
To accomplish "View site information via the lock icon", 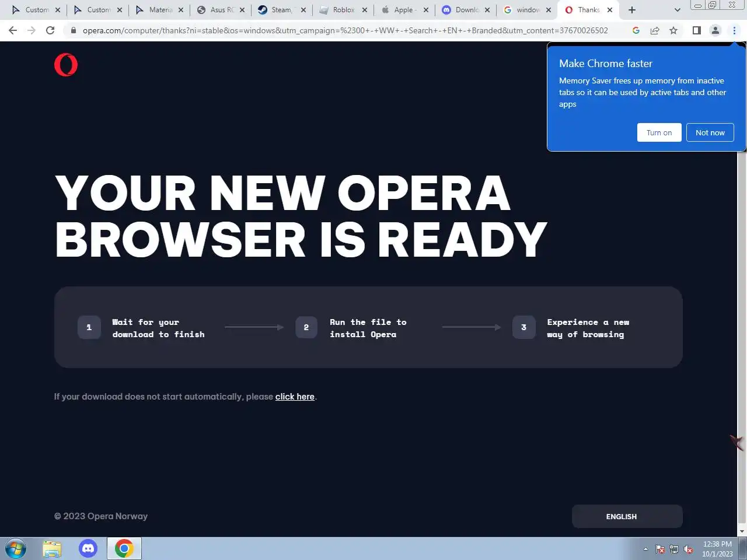I will coord(73,30).
